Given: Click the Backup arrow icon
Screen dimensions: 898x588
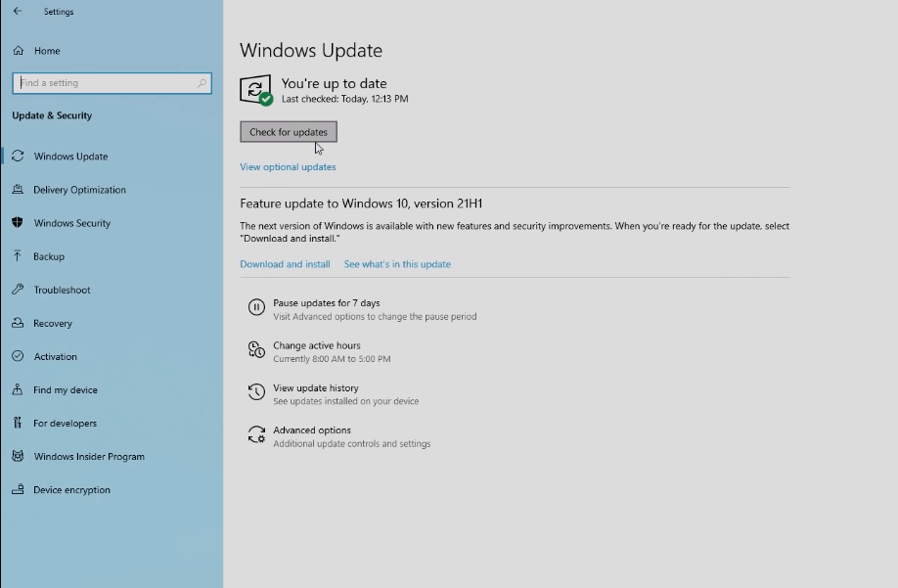Looking at the screenshot, I should click(x=18, y=256).
